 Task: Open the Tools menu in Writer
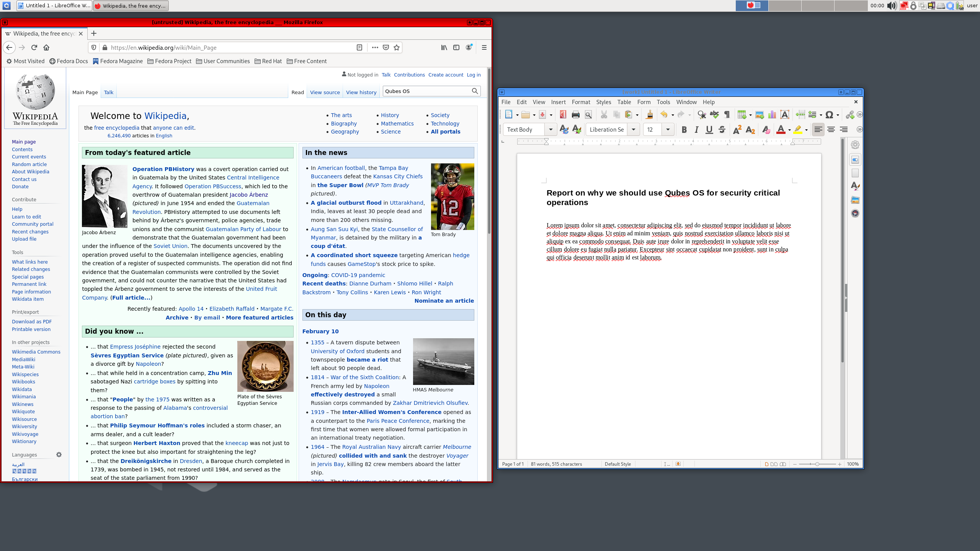(663, 102)
